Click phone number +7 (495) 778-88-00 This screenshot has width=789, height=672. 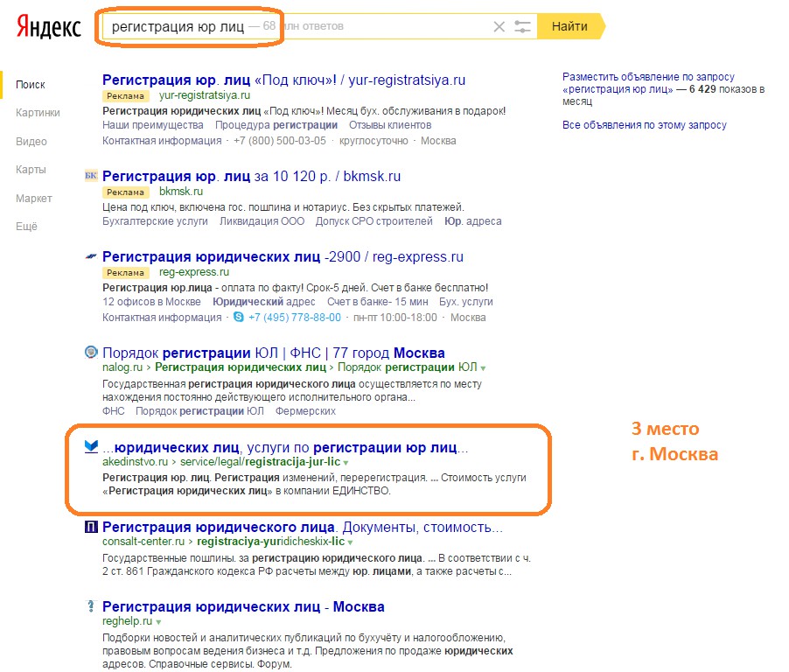295,318
